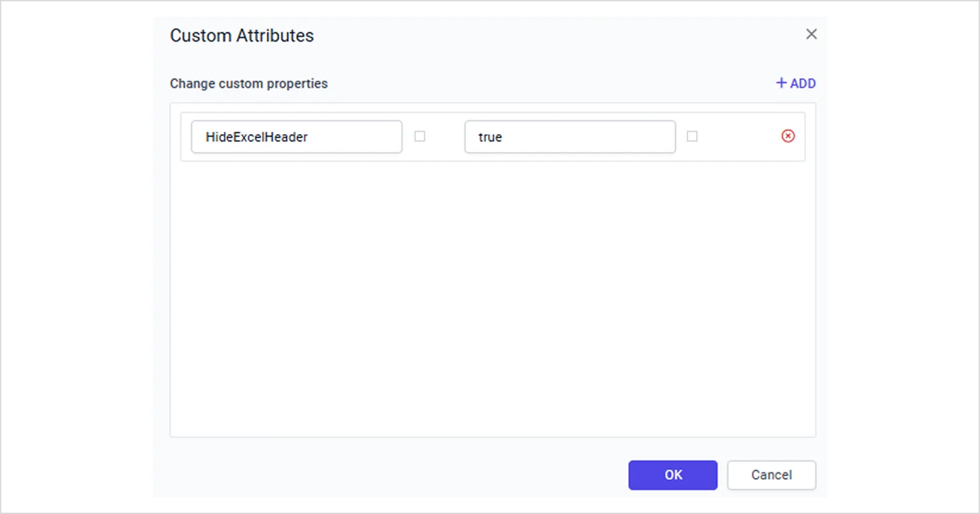The height and width of the screenshot is (514, 980).
Task: Click the + symbol in the ADD control
Action: point(781,83)
